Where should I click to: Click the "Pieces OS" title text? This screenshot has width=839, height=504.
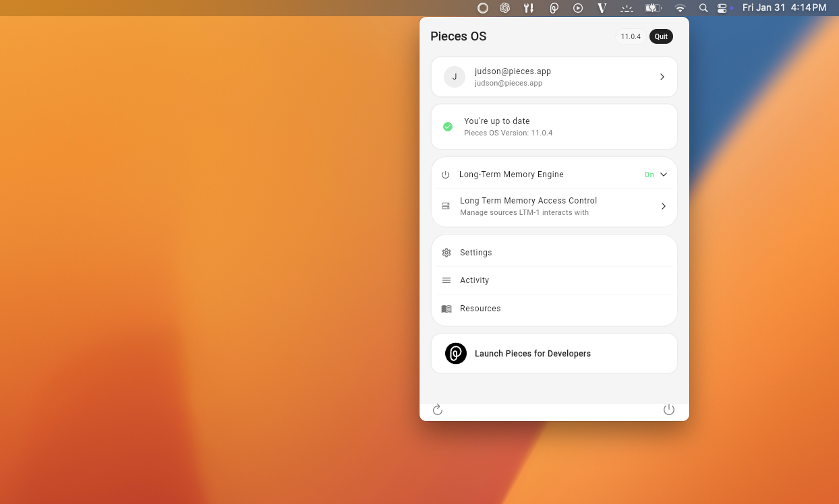(x=459, y=36)
